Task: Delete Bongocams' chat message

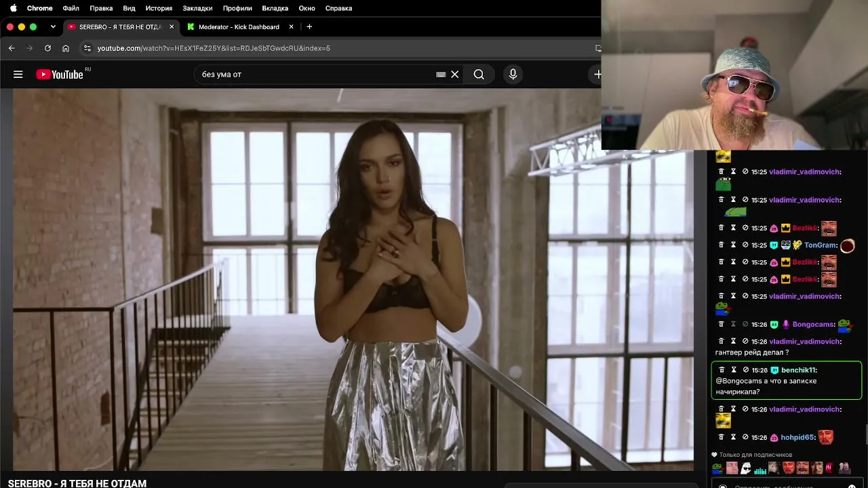Action: point(722,325)
